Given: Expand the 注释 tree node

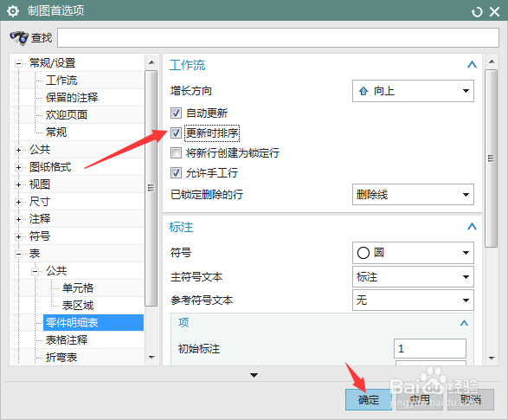Looking at the screenshot, I should (x=18, y=219).
